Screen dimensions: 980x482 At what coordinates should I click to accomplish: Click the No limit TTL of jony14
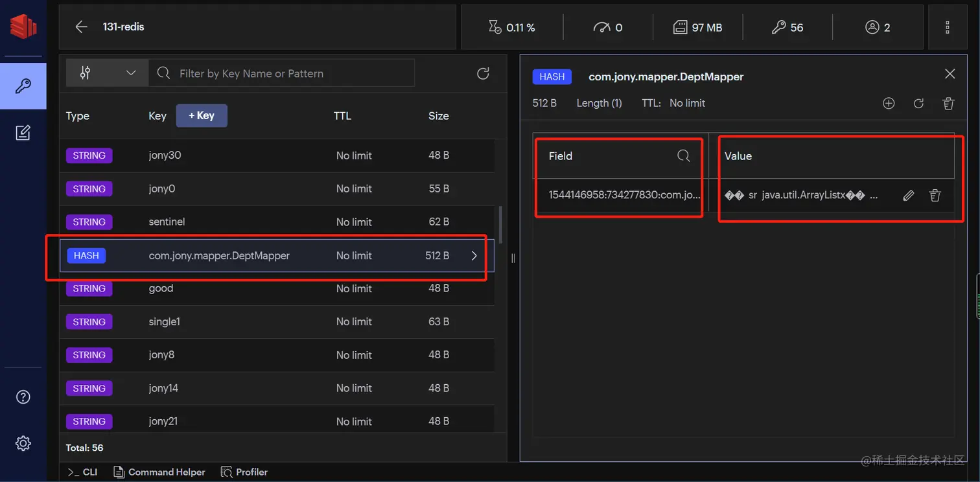[354, 389]
